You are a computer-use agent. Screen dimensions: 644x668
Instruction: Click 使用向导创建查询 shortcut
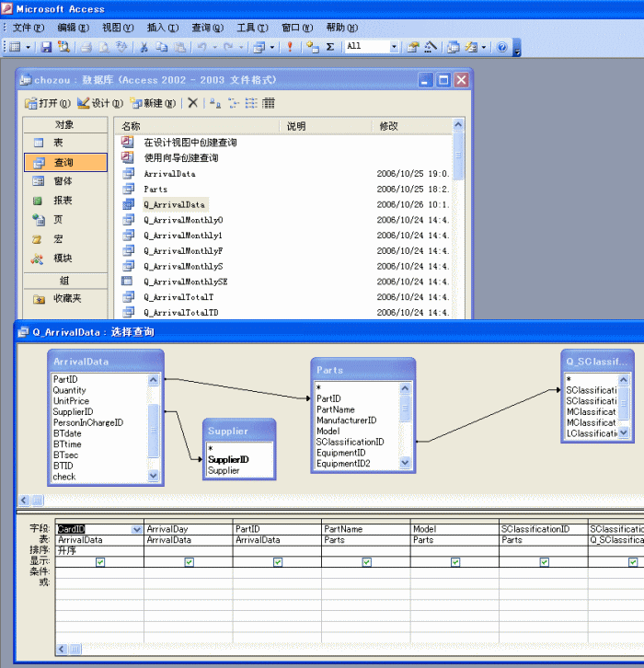[x=181, y=157]
